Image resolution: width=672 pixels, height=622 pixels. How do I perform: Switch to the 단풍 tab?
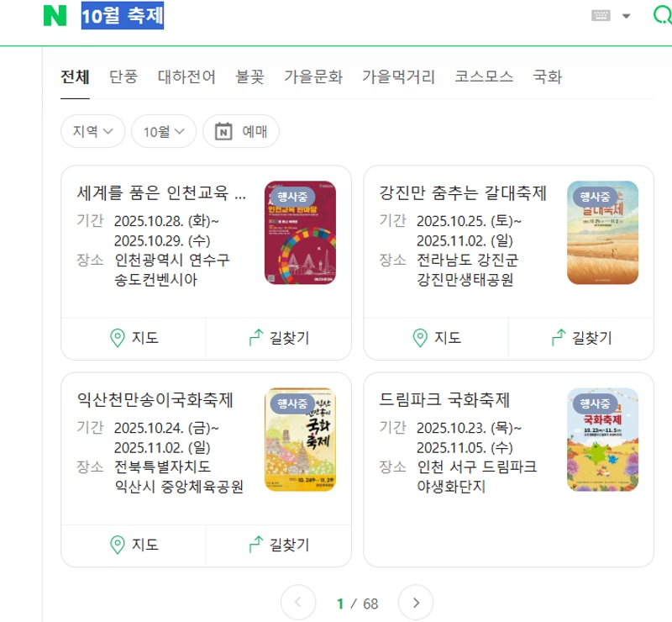point(123,76)
